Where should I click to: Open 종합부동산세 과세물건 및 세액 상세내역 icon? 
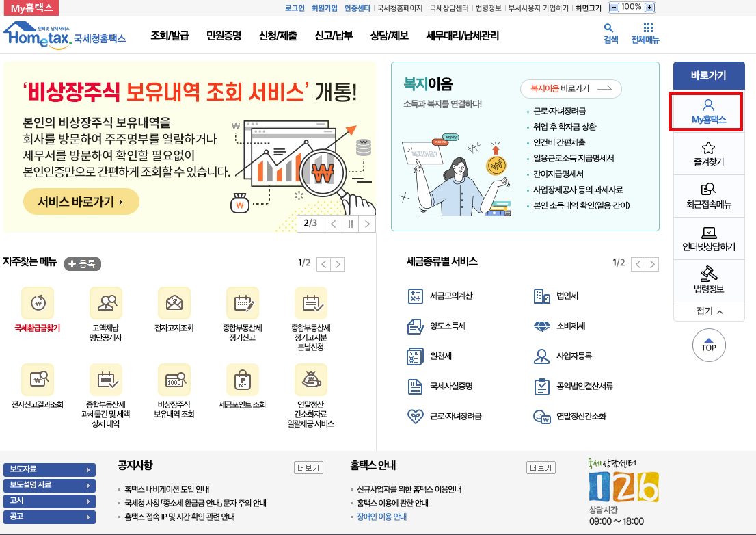106,380
